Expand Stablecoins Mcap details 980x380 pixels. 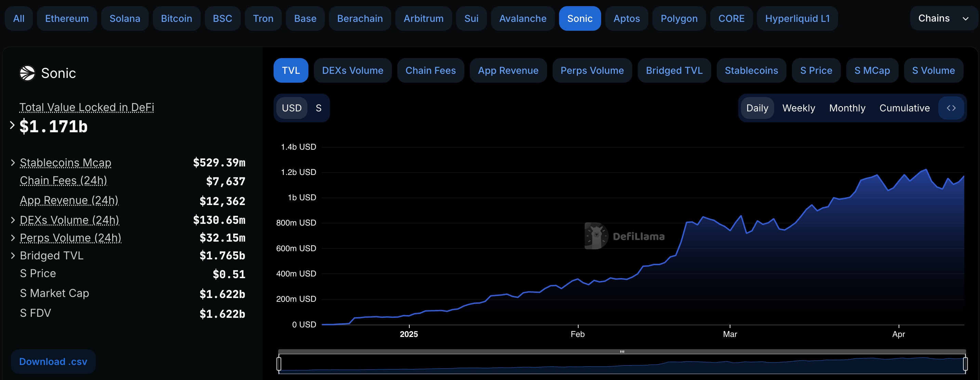point(13,163)
